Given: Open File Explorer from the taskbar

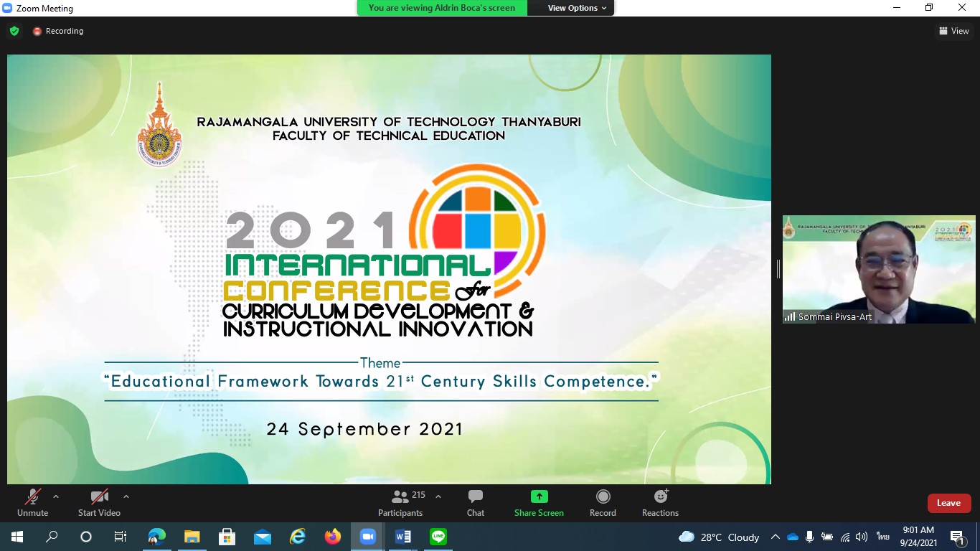Looking at the screenshot, I should 192,537.
